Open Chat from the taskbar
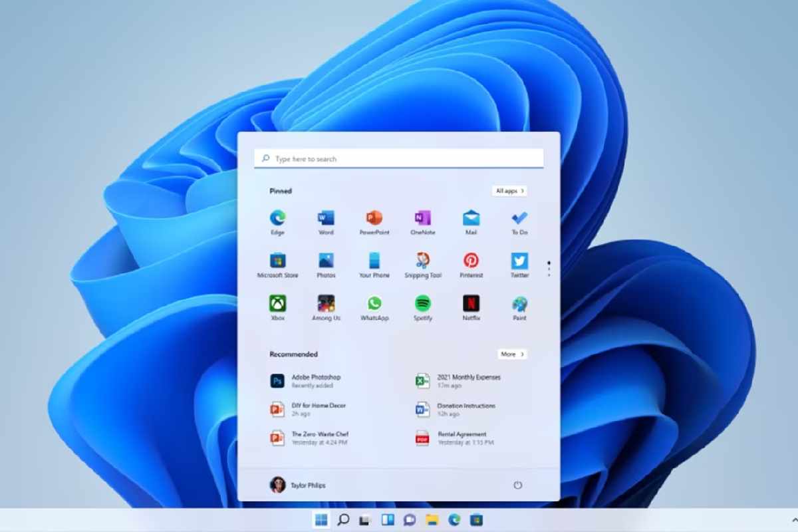This screenshot has width=798, height=532. [410, 520]
